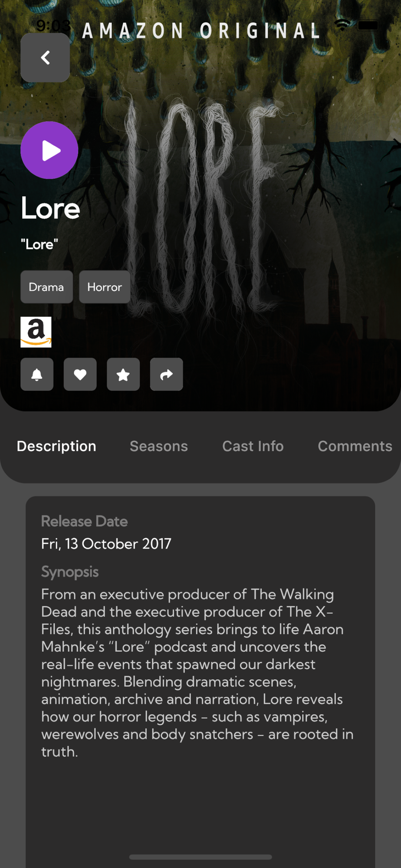
Task: Enable notifications with the bell icon
Action: coord(37,375)
